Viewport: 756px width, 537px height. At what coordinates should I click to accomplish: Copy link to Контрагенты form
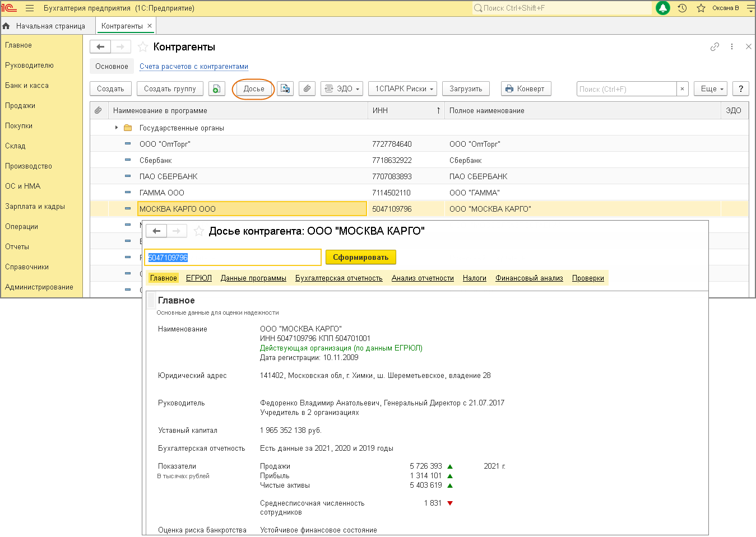tap(715, 47)
